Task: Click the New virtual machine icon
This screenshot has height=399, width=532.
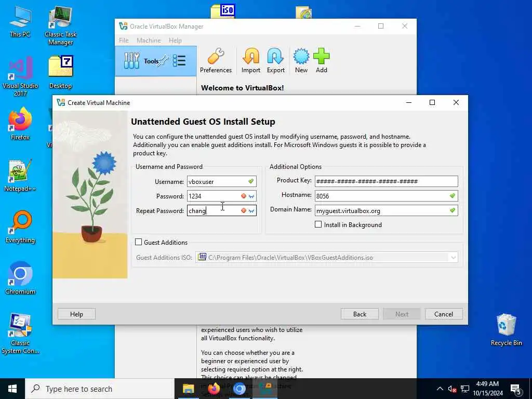Action: [x=301, y=61]
